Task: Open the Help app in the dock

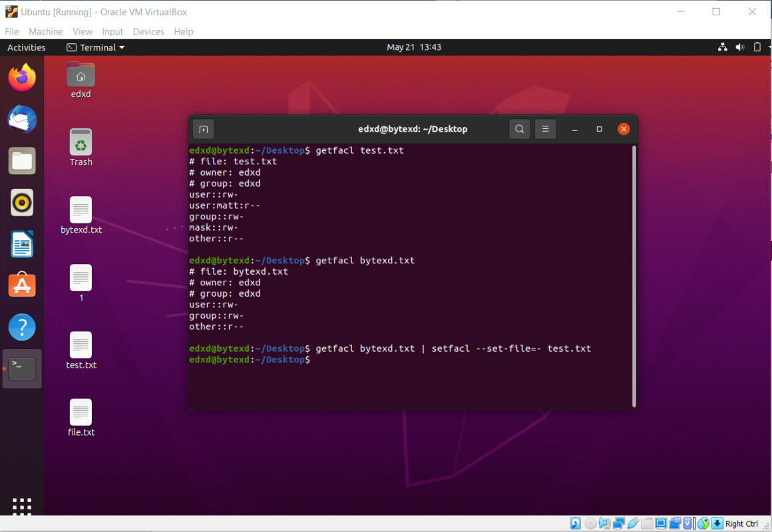Action: [x=22, y=327]
